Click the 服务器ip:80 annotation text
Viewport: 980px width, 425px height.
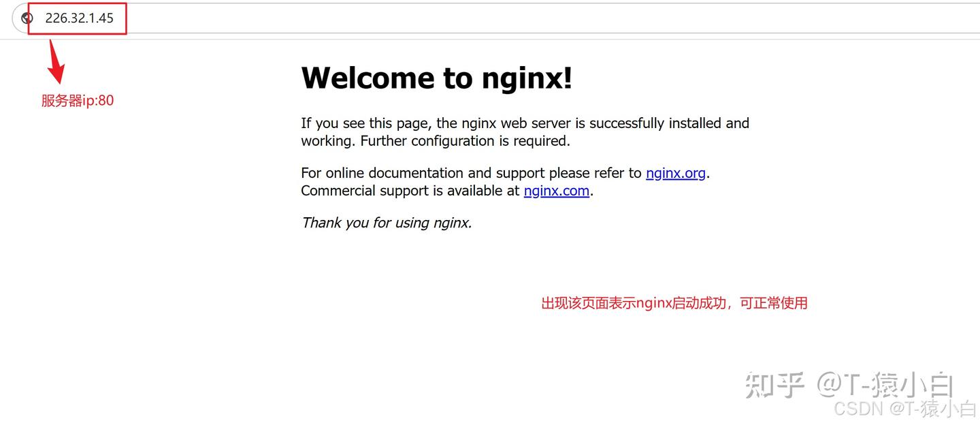(x=77, y=100)
